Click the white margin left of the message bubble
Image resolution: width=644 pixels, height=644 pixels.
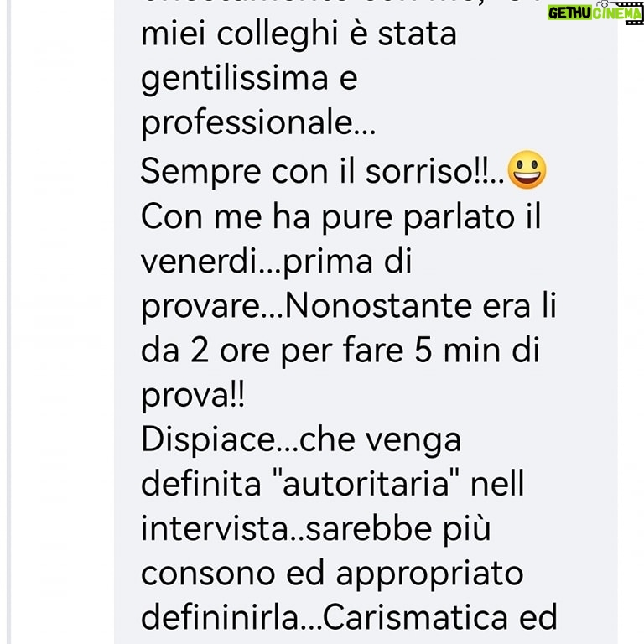[62, 322]
